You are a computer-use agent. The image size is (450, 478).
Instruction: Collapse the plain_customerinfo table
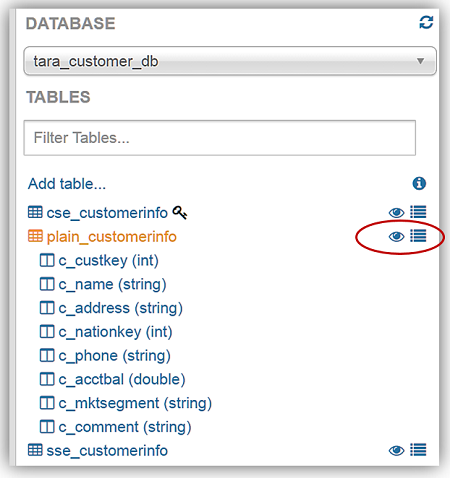(111, 237)
